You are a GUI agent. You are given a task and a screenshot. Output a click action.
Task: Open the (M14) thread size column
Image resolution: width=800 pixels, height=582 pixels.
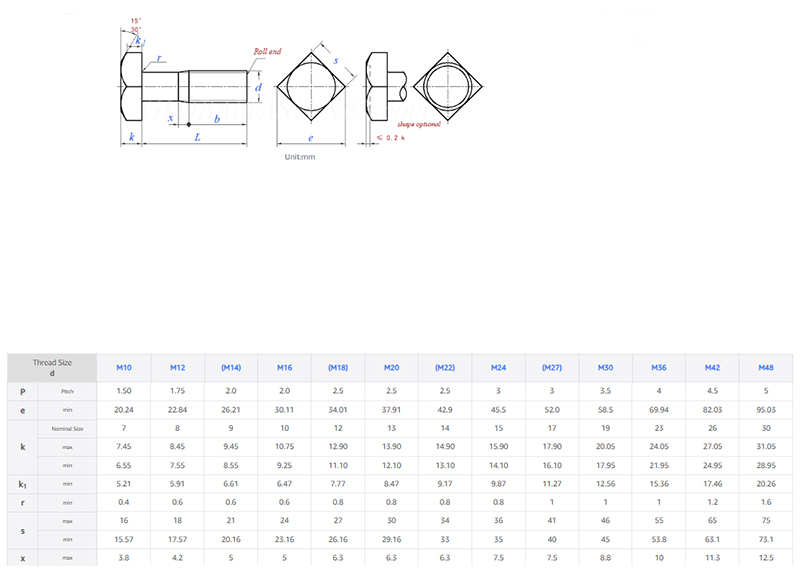[231, 367]
